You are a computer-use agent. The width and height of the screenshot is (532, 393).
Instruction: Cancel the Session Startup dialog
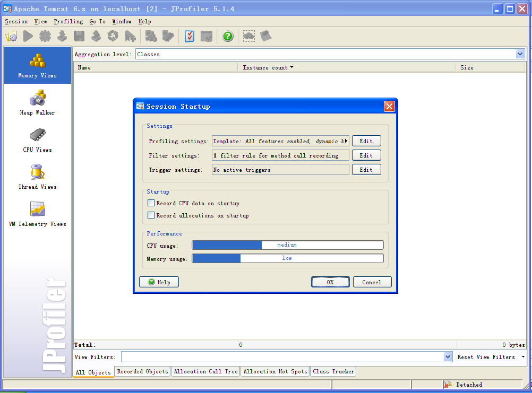point(372,282)
